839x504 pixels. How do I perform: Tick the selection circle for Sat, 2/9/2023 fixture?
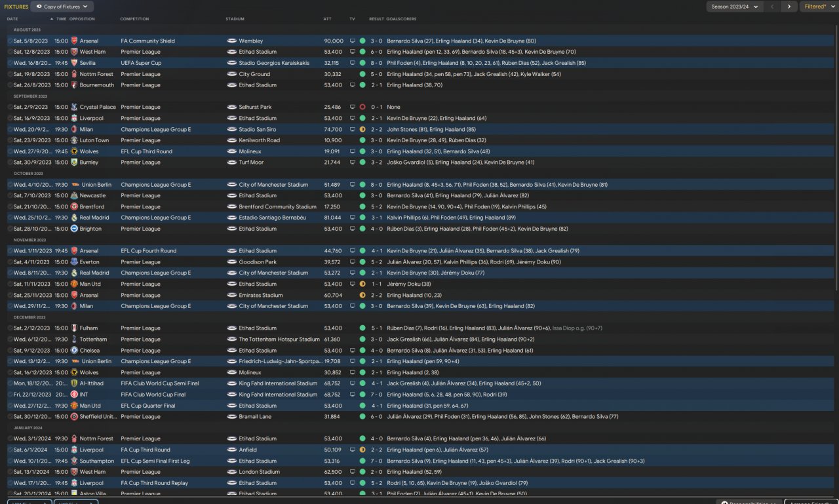[10, 107]
